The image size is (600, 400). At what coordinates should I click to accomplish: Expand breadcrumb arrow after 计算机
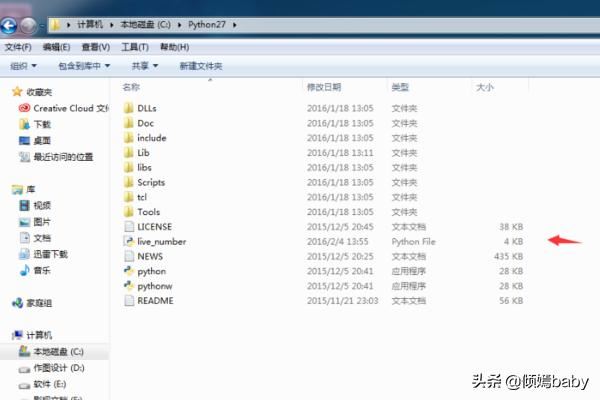(111, 25)
